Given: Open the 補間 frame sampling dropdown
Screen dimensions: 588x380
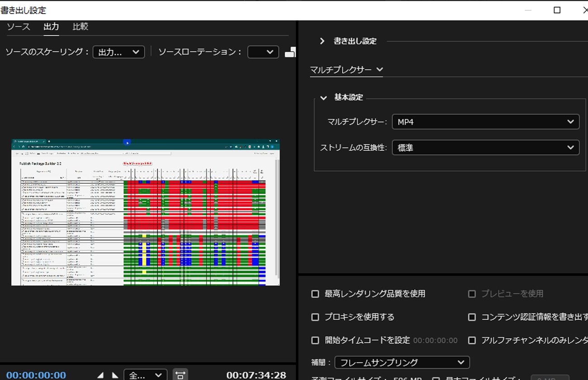Looking at the screenshot, I should point(402,362).
